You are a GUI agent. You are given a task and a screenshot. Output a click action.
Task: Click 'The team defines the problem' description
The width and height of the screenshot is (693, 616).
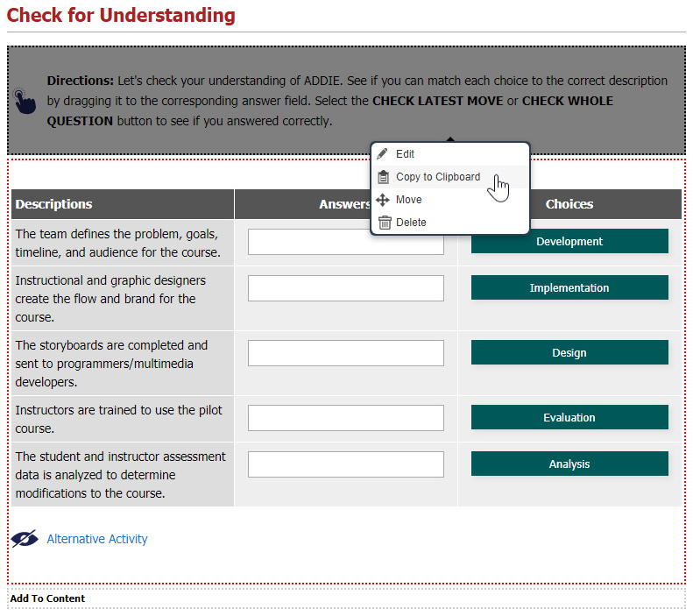pos(117,243)
